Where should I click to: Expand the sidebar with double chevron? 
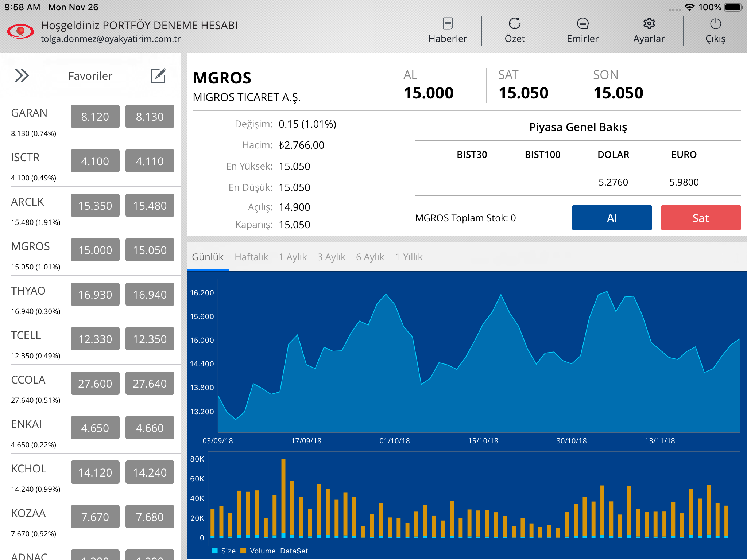(x=22, y=75)
